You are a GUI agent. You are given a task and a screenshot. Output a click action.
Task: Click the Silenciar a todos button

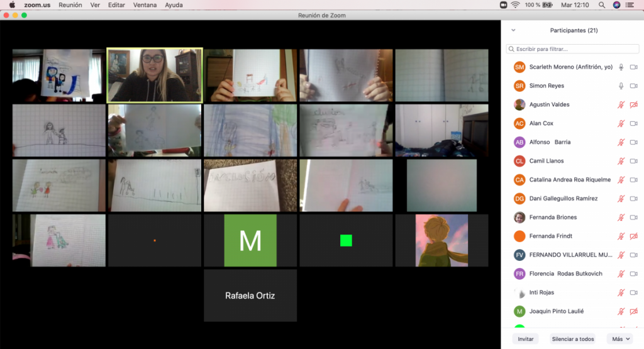572,339
